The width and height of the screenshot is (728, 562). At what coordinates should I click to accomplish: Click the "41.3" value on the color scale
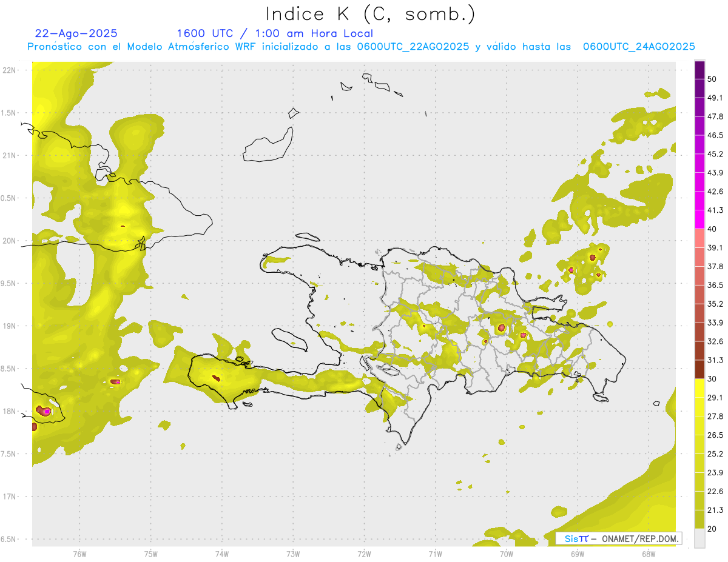coord(715,210)
